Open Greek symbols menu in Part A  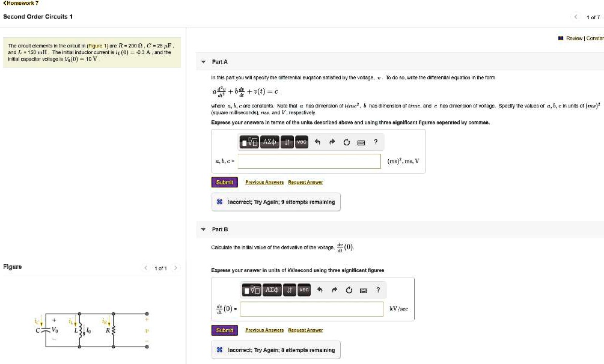[269, 142]
